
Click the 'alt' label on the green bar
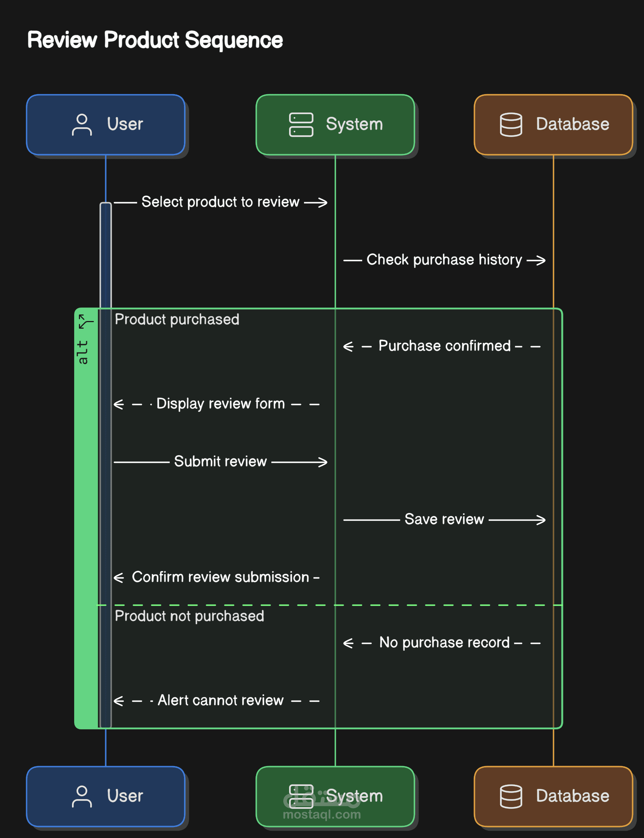83,352
